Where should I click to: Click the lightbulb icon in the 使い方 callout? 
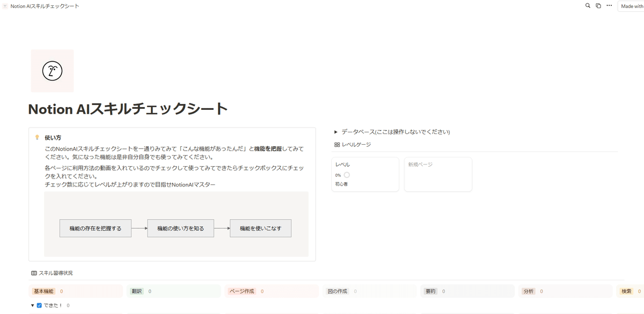36,138
